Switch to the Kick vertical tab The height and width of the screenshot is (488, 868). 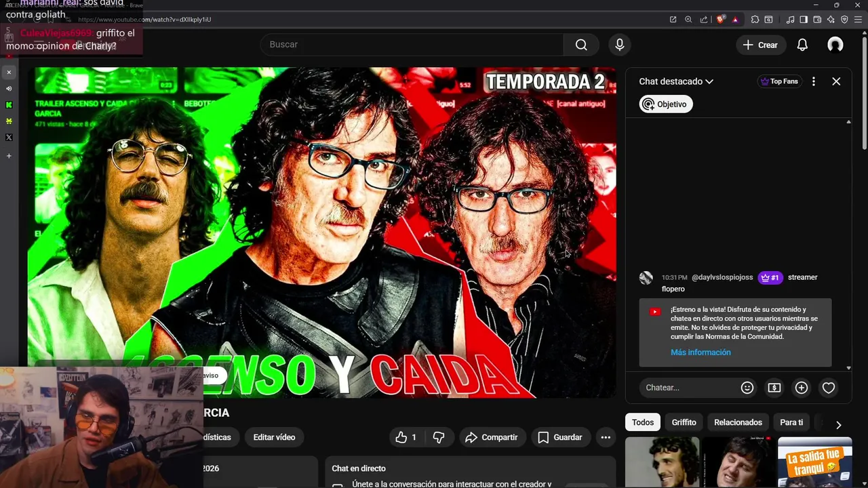(9, 105)
